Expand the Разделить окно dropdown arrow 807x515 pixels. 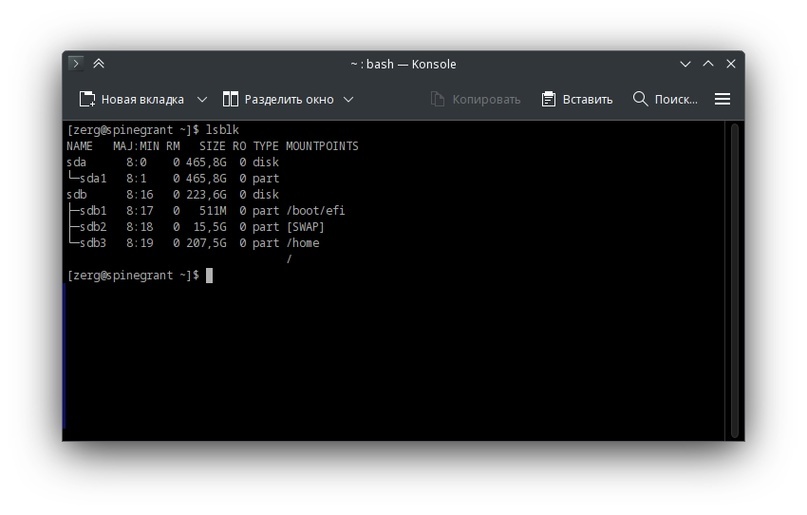[x=348, y=99]
